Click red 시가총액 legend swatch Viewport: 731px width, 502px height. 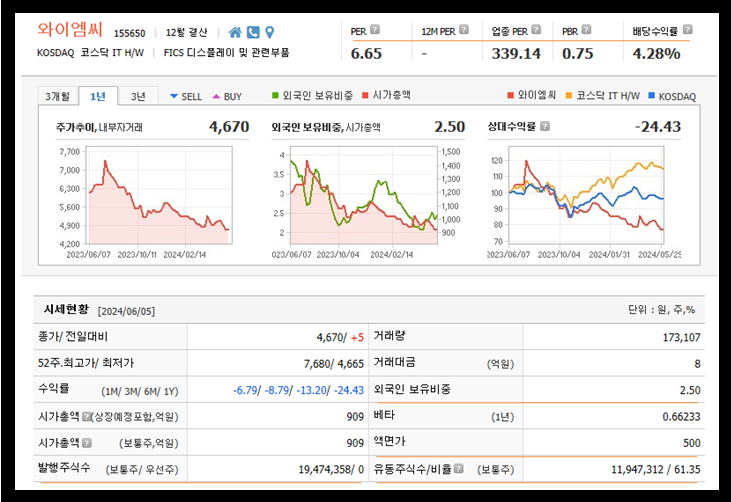(x=366, y=96)
